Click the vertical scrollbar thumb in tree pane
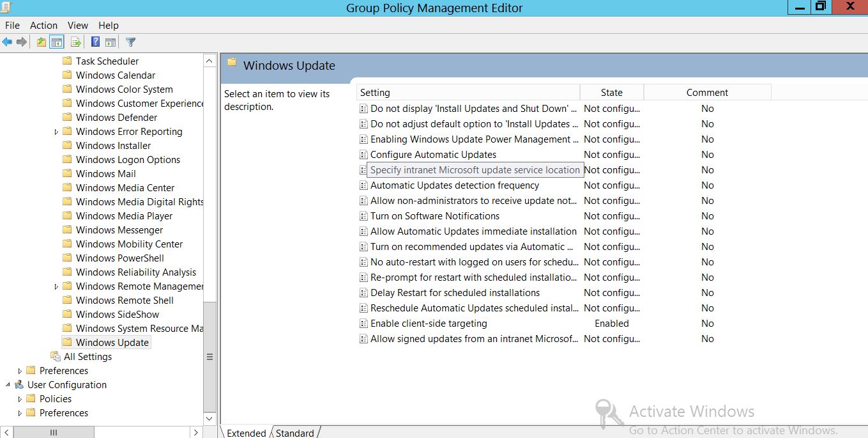This screenshot has height=438, width=868. point(209,357)
